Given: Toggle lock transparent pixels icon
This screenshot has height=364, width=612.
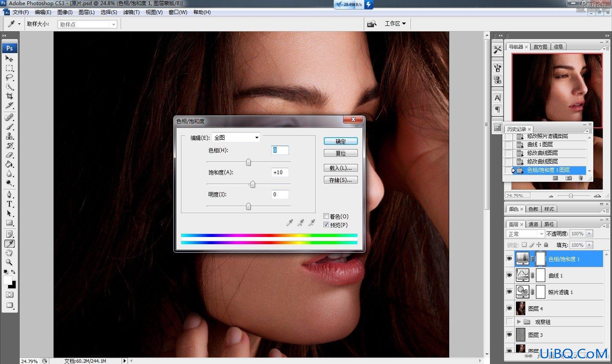Looking at the screenshot, I should click(x=524, y=245).
